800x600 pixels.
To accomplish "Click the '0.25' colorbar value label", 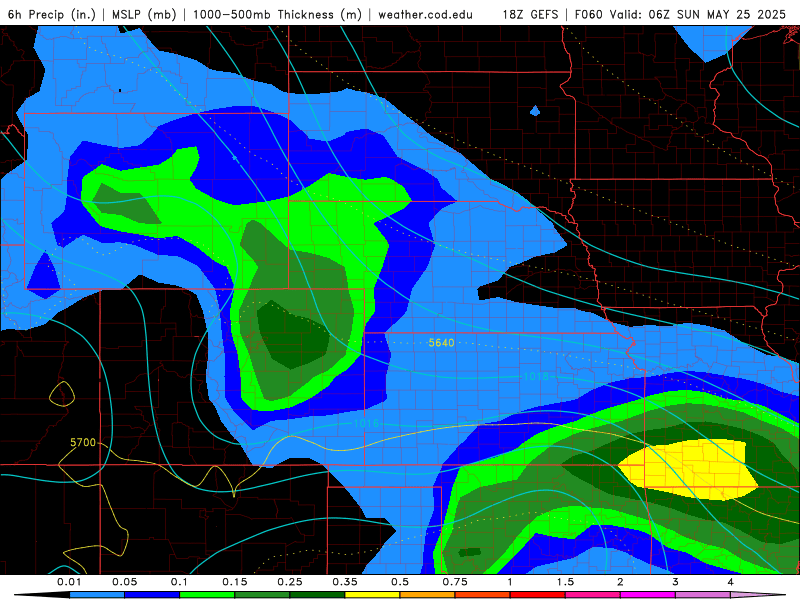I will coord(290,582).
